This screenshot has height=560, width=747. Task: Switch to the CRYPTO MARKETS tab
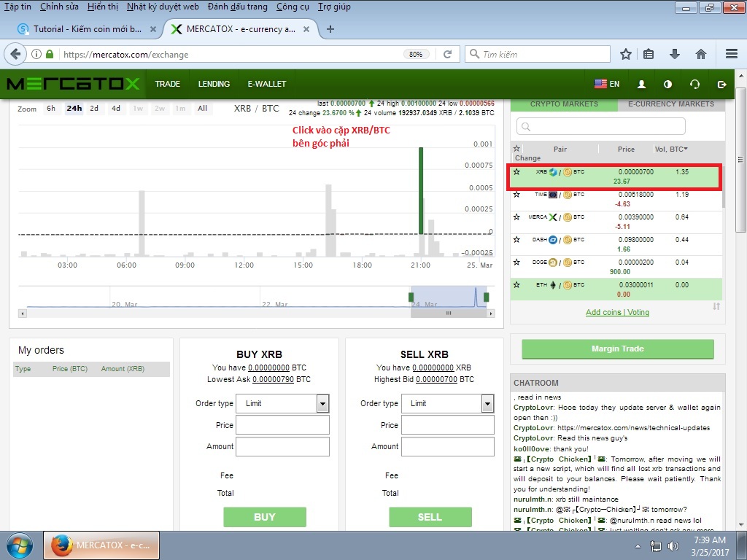click(x=564, y=104)
